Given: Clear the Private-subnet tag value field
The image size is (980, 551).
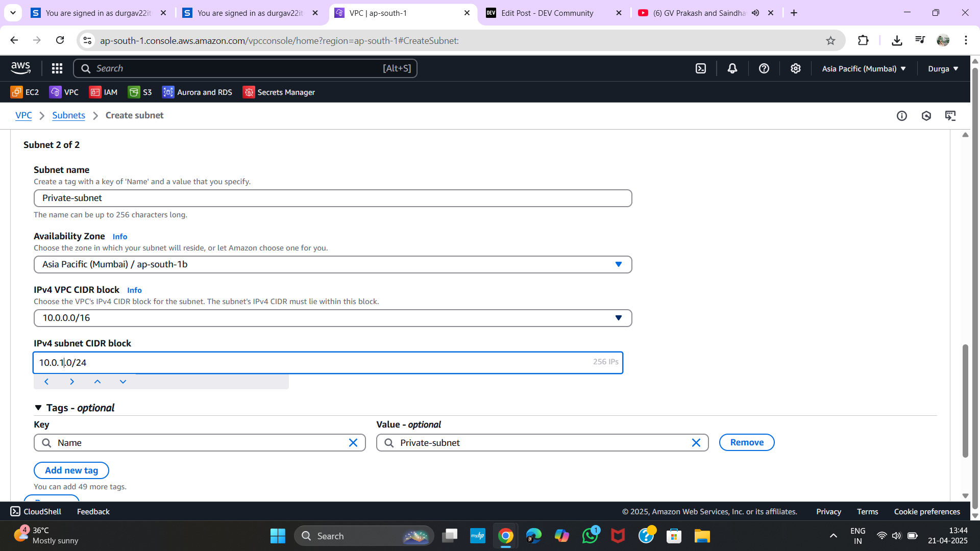Looking at the screenshot, I should tap(696, 443).
